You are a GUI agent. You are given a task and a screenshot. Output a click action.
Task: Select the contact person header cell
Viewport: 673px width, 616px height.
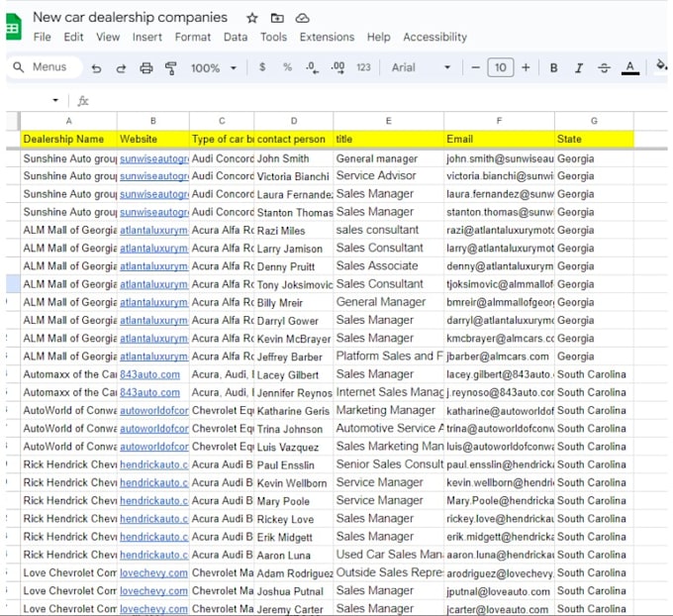click(294, 140)
